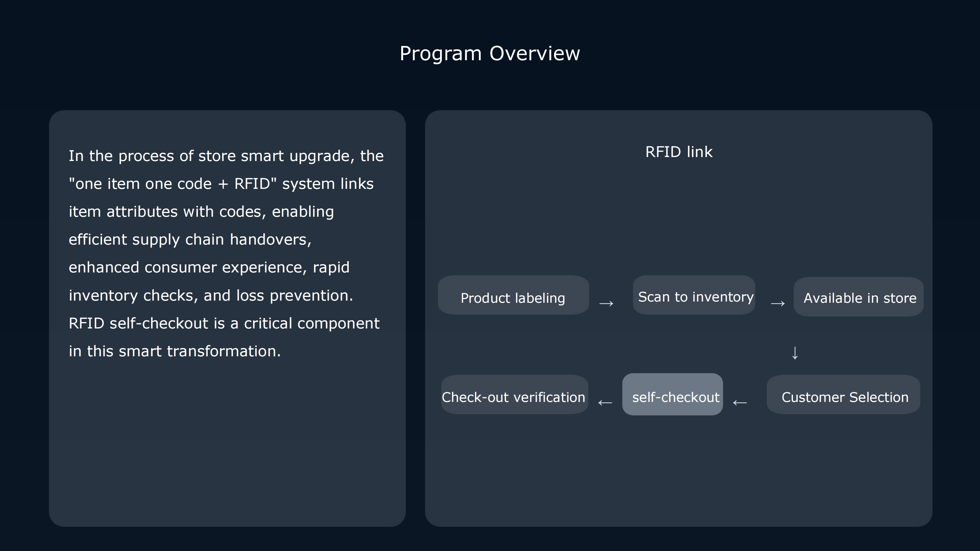Select the "Scan to inventory" step box

694,295
